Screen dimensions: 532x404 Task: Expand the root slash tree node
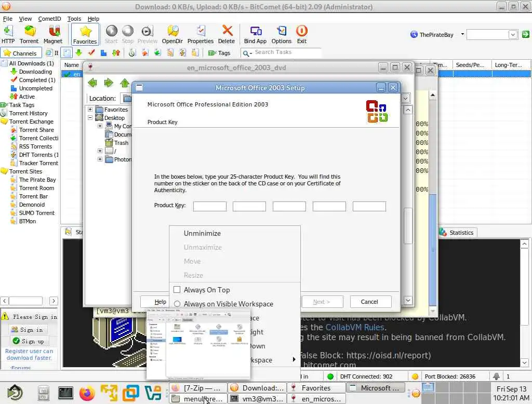(x=100, y=151)
